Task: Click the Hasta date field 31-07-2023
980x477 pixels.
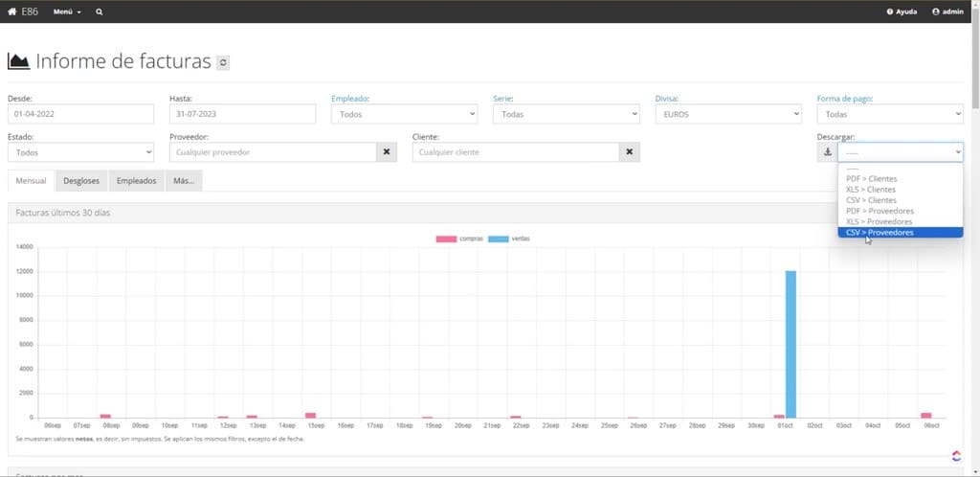Action: pos(242,114)
